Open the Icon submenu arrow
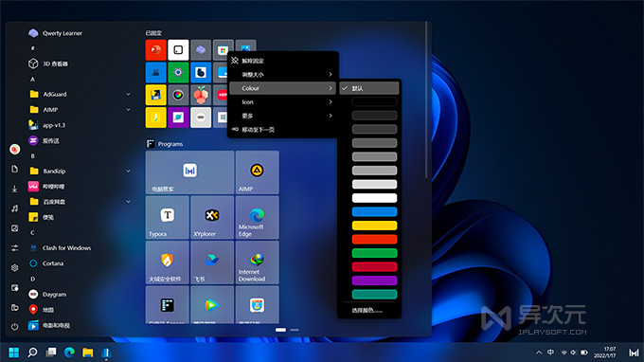This screenshot has width=644, height=362. [x=331, y=102]
